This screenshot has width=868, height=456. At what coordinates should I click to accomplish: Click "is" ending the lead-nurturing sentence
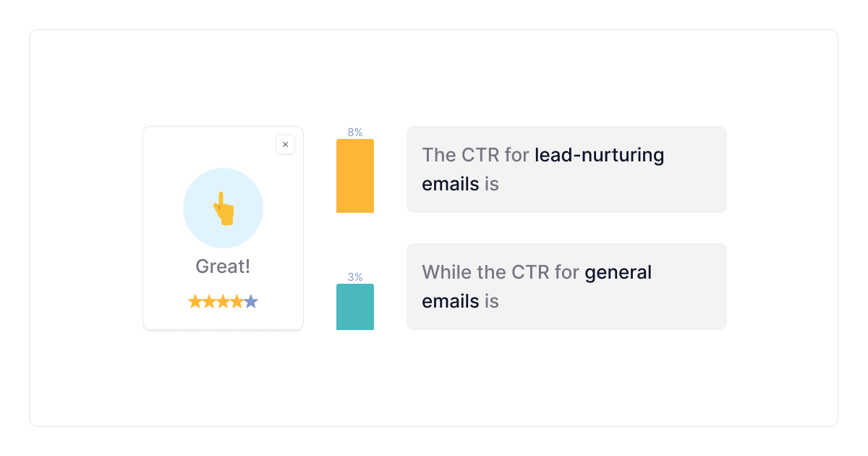[492, 184]
